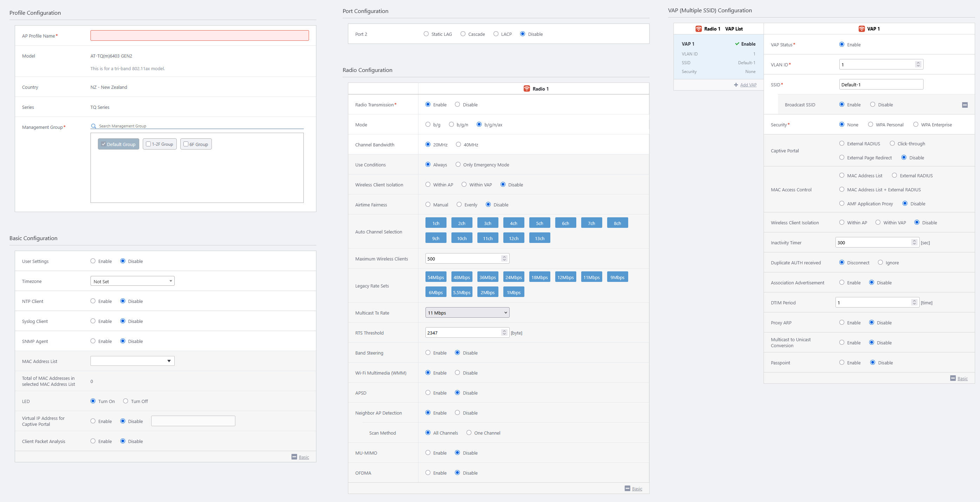Screen dimensions: 980x502
Task: Toggle the 8ch auto channel button
Action: pos(617,223)
